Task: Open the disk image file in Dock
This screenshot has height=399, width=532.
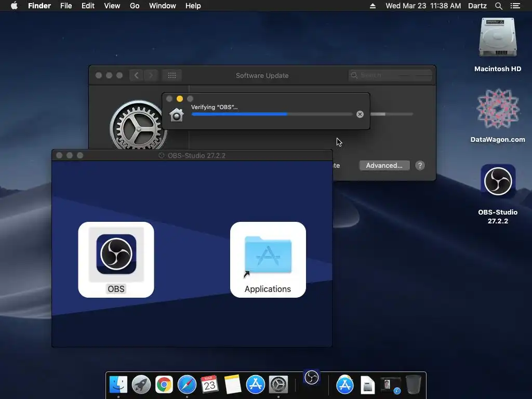Action: (x=367, y=385)
